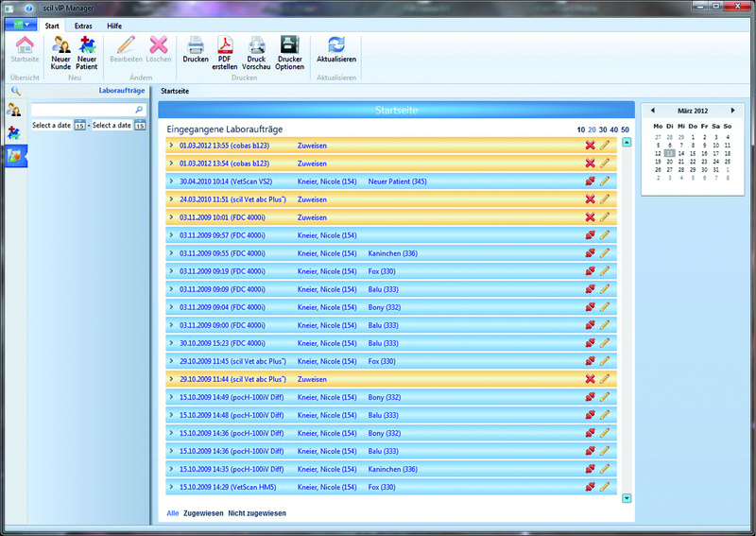Open the Hilfe ribbon tab

(x=113, y=26)
